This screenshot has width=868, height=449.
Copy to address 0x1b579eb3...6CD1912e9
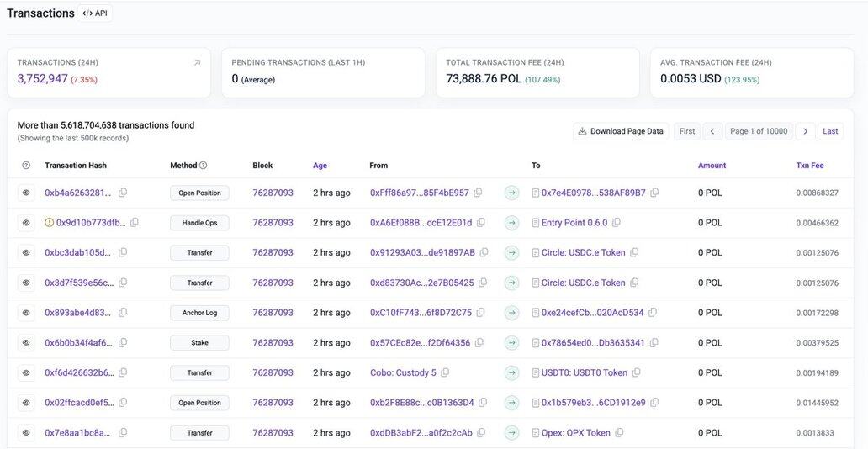pos(655,403)
